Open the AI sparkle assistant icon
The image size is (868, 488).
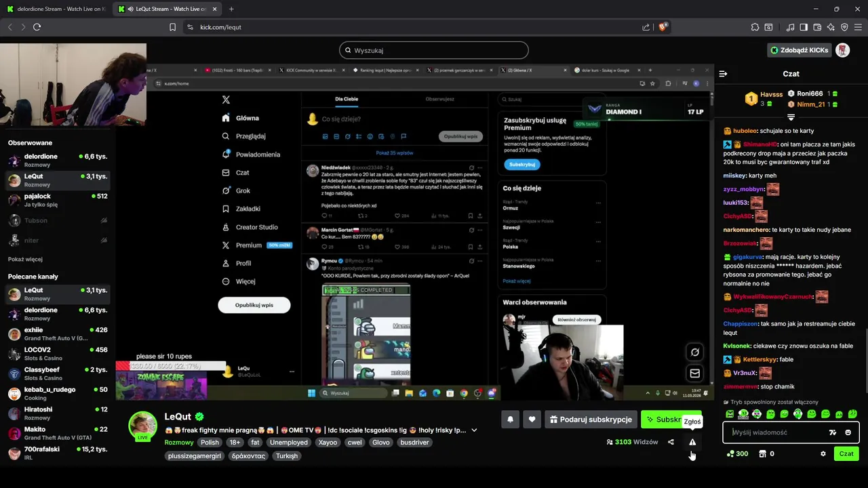pyautogui.click(x=831, y=27)
